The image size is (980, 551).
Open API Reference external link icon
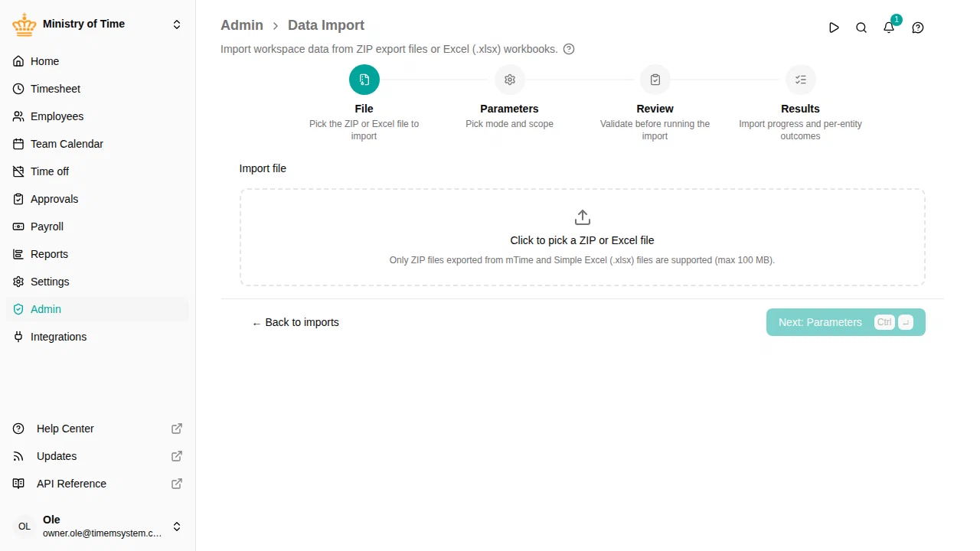click(x=177, y=484)
